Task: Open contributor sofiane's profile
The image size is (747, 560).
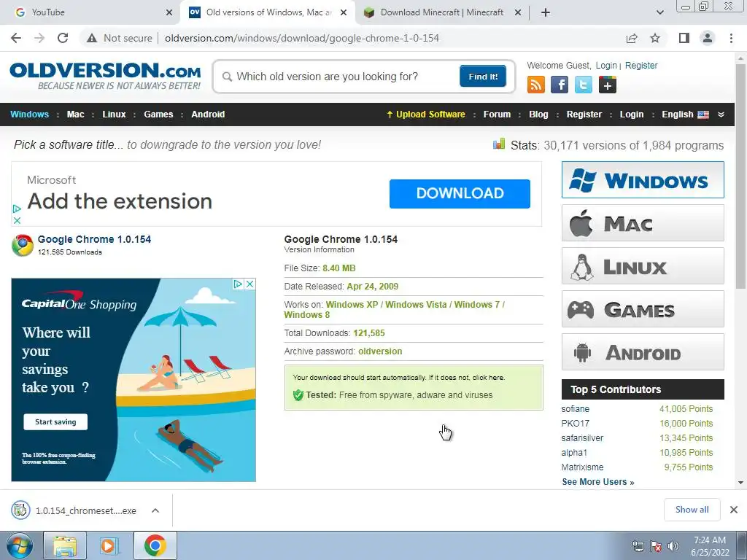Action: [575, 409]
